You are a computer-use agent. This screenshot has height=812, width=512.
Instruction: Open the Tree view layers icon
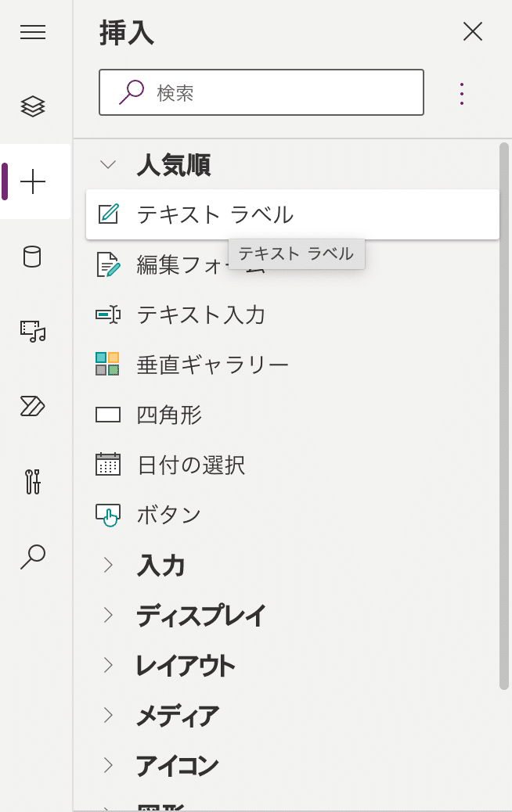click(33, 106)
